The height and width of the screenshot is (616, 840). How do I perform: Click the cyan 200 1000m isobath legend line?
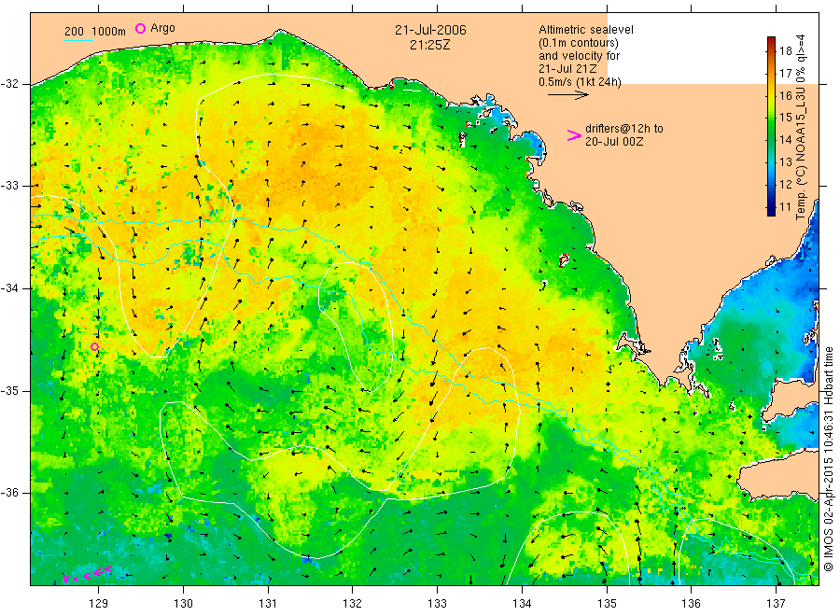pyautogui.click(x=78, y=40)
